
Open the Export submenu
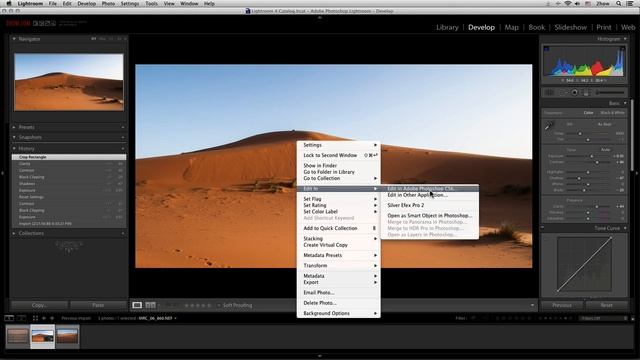(x=338, y=282)
